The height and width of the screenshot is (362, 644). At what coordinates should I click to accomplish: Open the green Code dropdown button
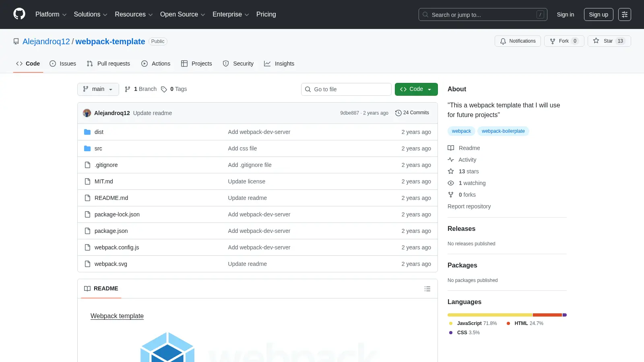tap(416, 89)
